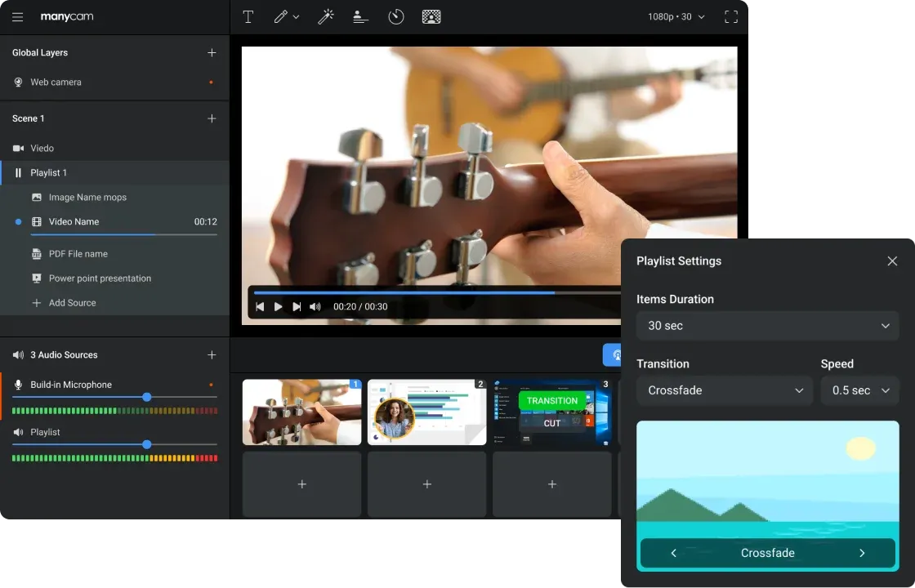Open the 1080p resolution dropdown

point(676,17)
